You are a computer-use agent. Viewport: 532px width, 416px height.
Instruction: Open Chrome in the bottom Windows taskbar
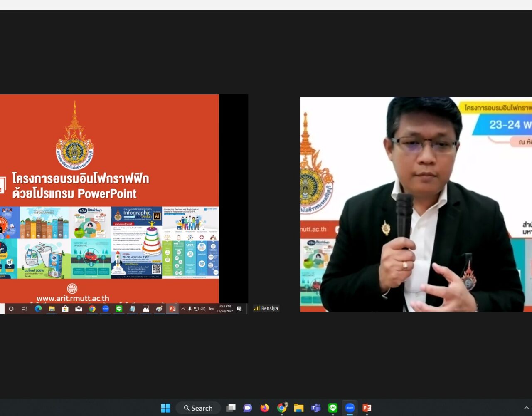point(282,408)
